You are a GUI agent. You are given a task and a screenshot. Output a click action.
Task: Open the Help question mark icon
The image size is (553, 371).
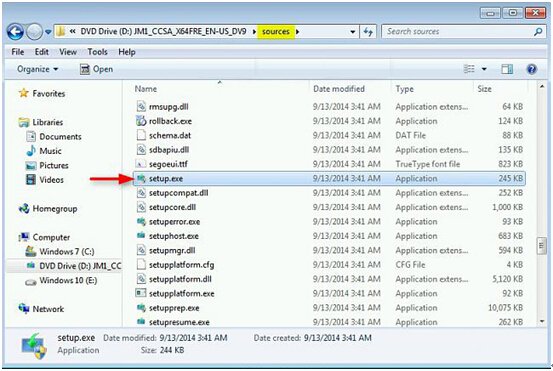tap(531, 69)
